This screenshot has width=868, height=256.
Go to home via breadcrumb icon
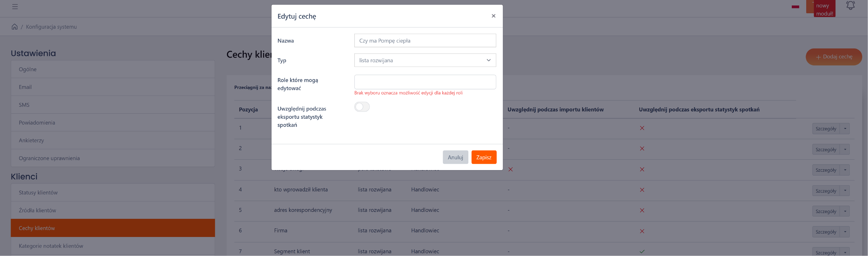coord(14,27)
